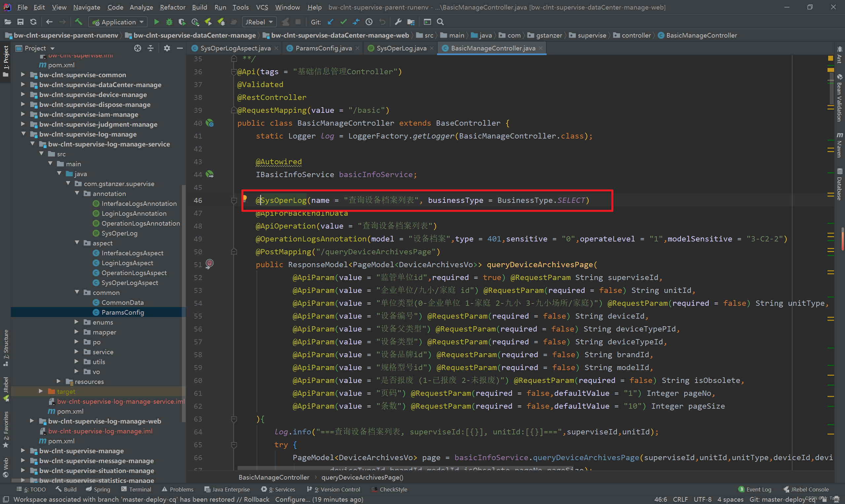Click Configure... in the status bar
The height and width of the screenshot is (504, 845).
[292, 499]
